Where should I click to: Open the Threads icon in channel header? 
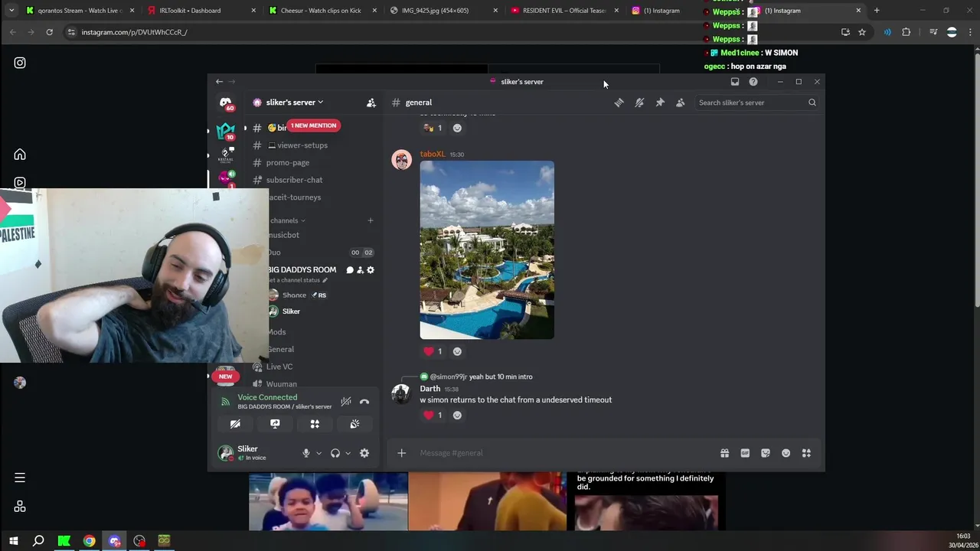[619, 103]
